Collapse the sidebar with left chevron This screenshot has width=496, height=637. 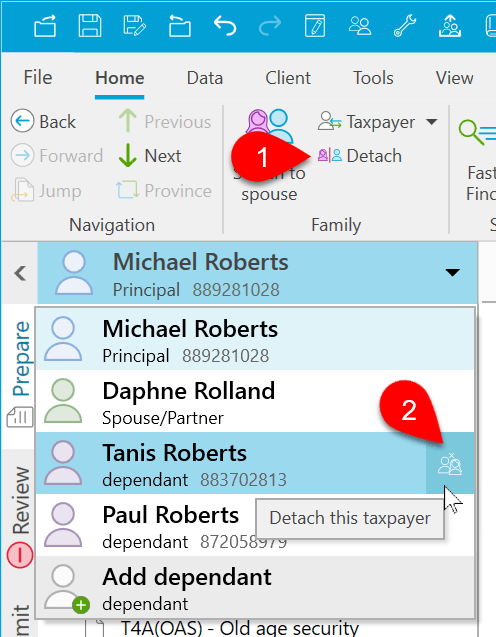(19, 273)
